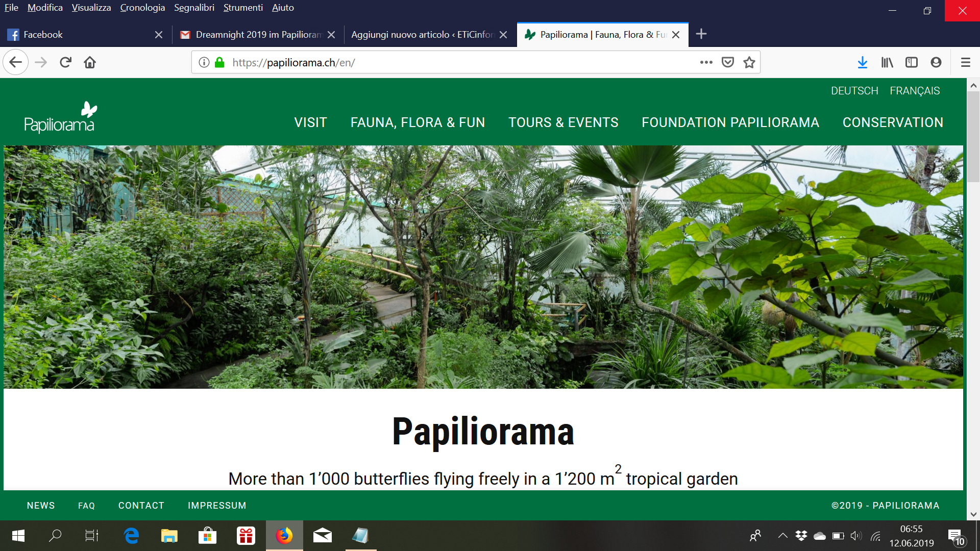Click the forward navigation arrow
Image resolution: width=980 pixels, height=551 pixels.
point(41,62)
